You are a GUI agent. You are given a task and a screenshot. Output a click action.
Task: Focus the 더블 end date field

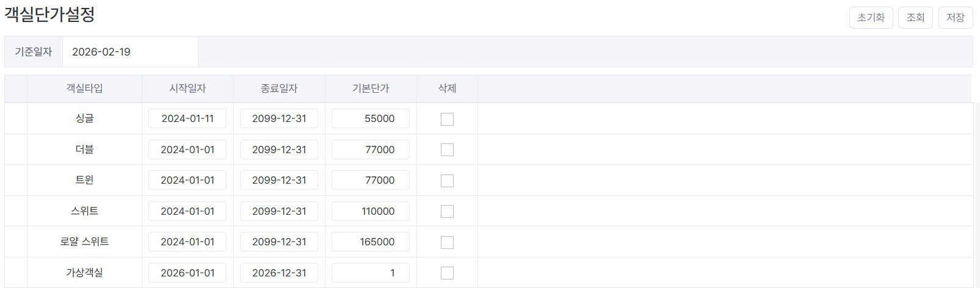point(279,149)
